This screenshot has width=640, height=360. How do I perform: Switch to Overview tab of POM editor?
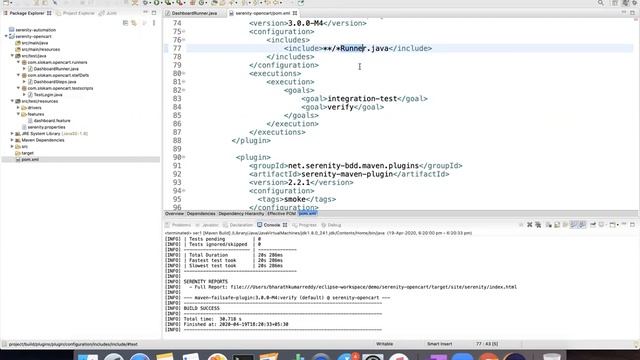point(174,213)
